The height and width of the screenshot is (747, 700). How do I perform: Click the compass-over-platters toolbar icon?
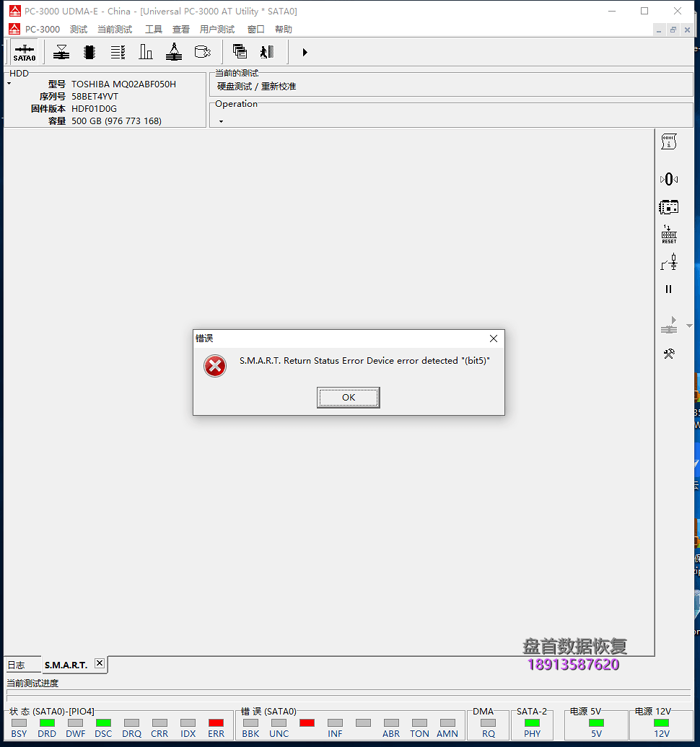tap(174, 52)
